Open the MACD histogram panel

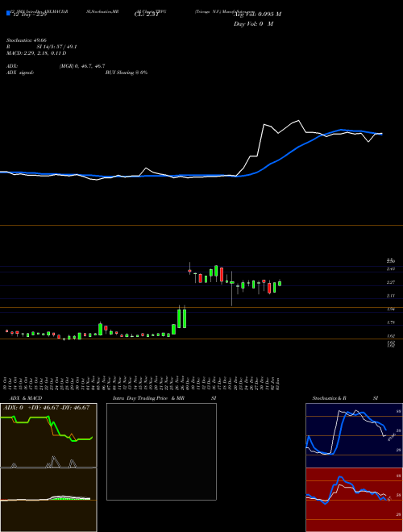48,500
